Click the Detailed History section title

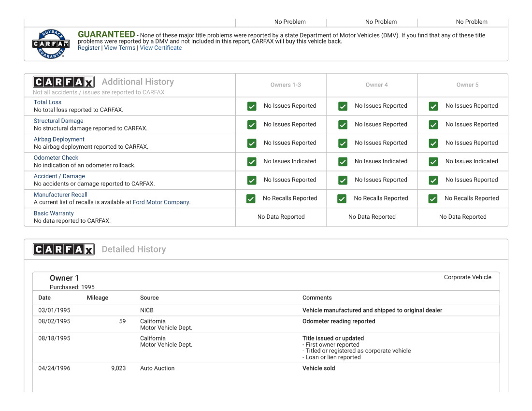click(x=134, y=249)
